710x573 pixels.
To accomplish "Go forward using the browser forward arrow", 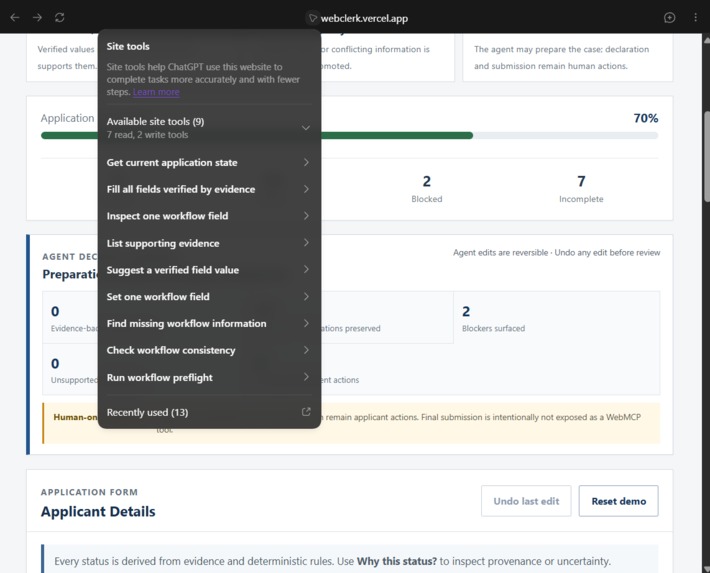I will click(38, 18).
